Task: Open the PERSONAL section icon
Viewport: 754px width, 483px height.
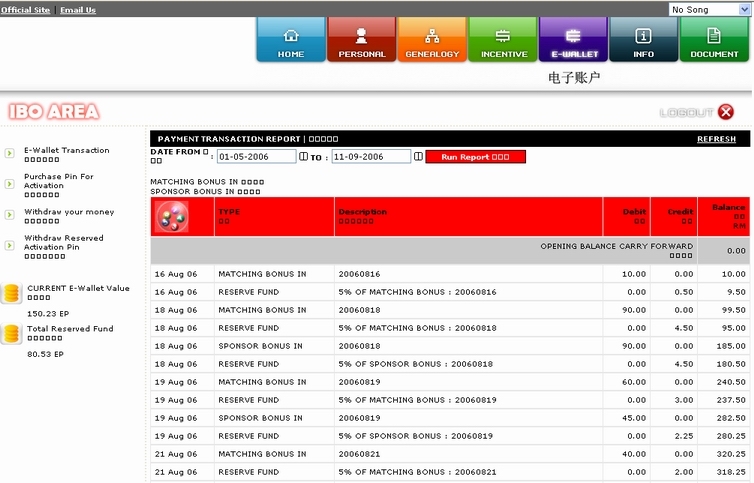Action: pos(361,40)
